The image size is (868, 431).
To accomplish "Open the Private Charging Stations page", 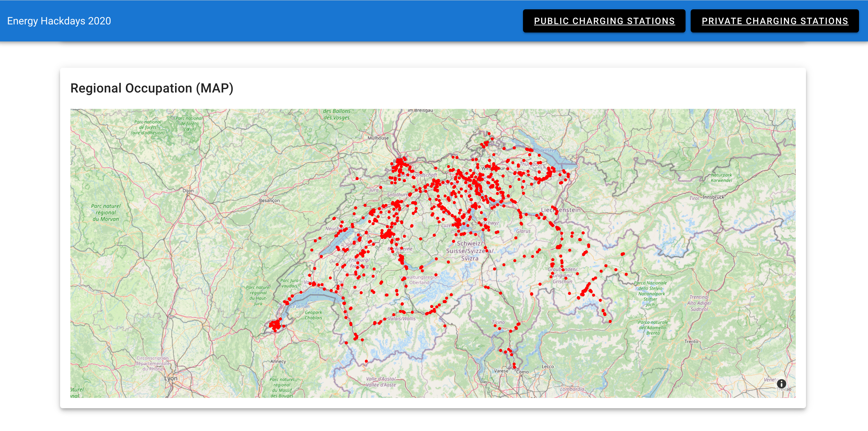I will [774, 21].
